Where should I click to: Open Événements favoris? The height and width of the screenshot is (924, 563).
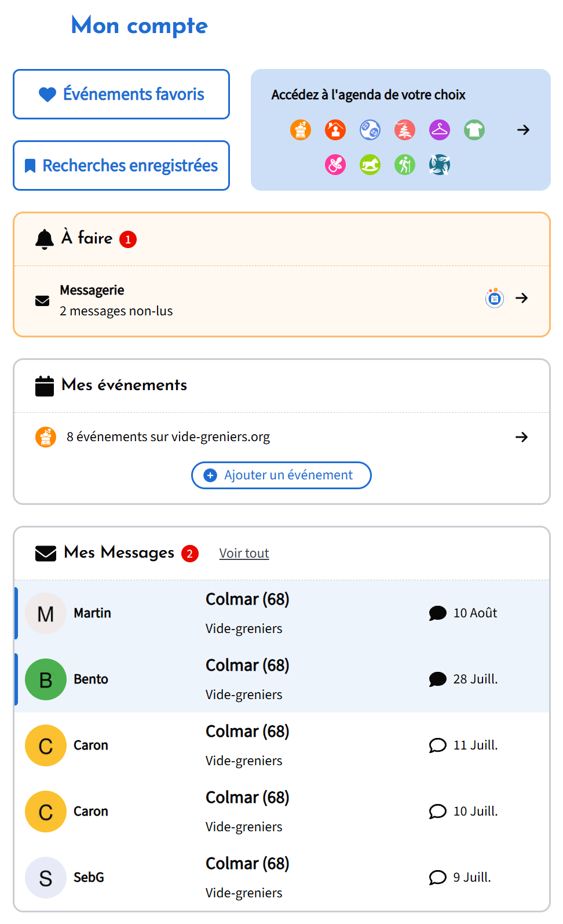pyautogui.click(x=122, y=94)
